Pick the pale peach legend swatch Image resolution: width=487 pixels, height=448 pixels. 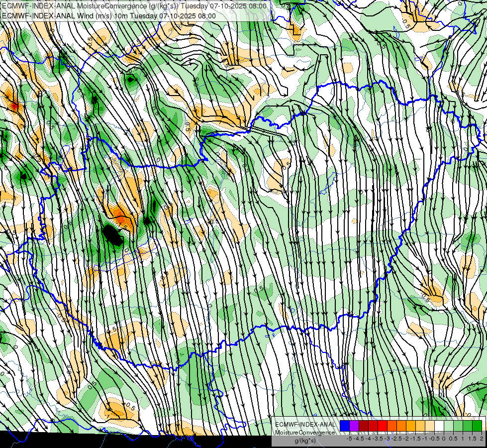[x=430, y=426]
